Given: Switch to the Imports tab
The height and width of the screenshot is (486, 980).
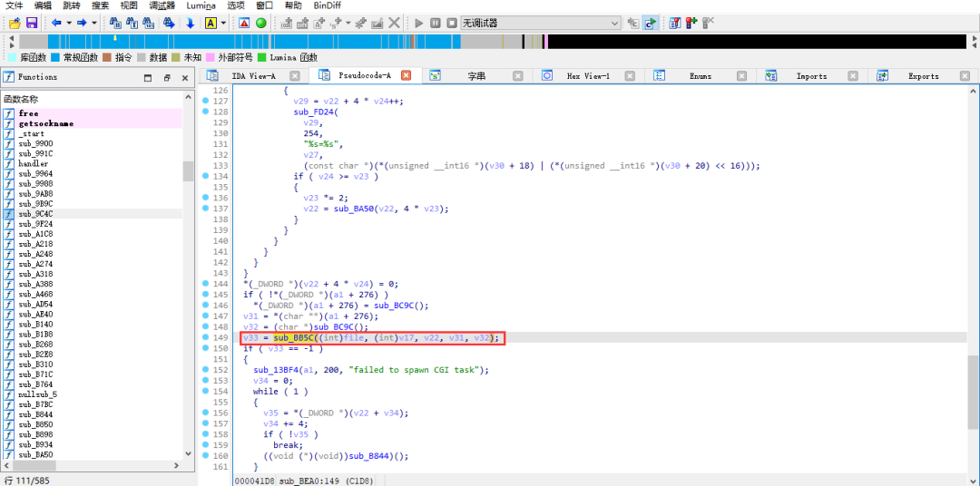Looking at the screenshot, I should coord(811,75).
